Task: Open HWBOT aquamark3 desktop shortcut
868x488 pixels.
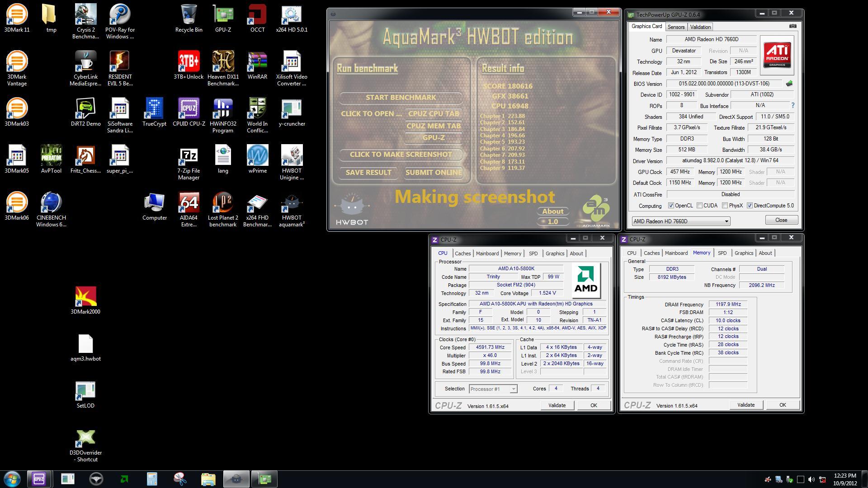Action: (292, 210)
